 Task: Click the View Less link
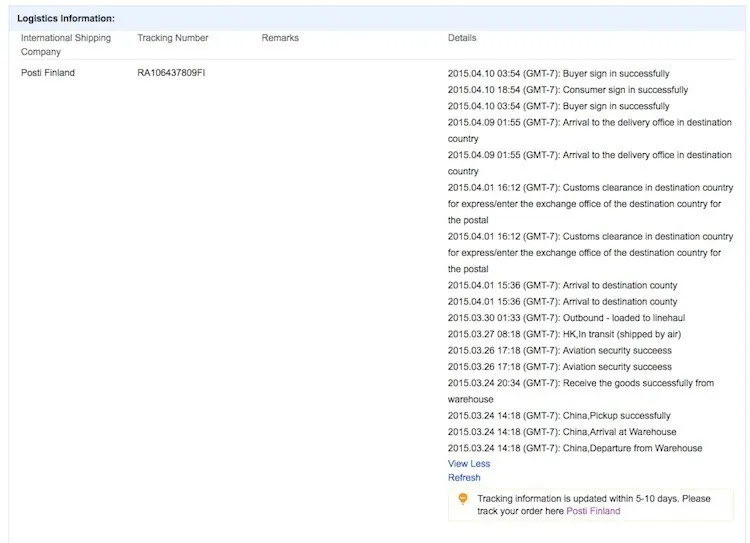tap(469, 464)
